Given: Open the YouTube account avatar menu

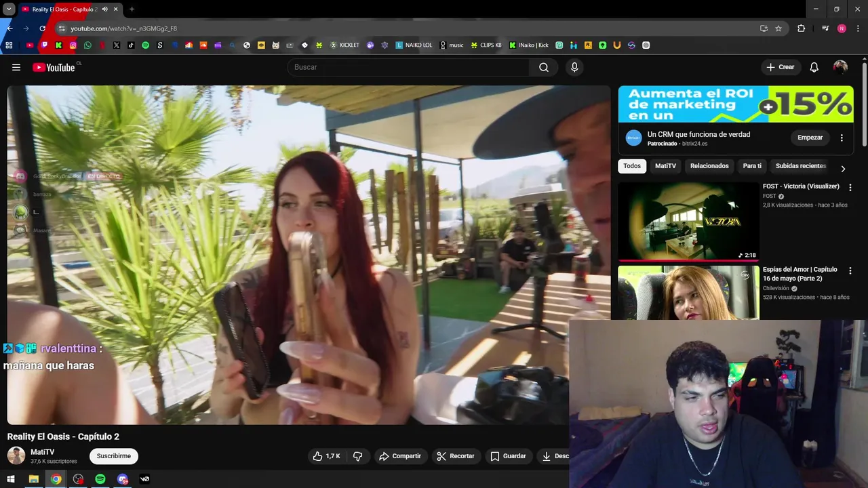Looking at the screenshot, I should point(840,67).
